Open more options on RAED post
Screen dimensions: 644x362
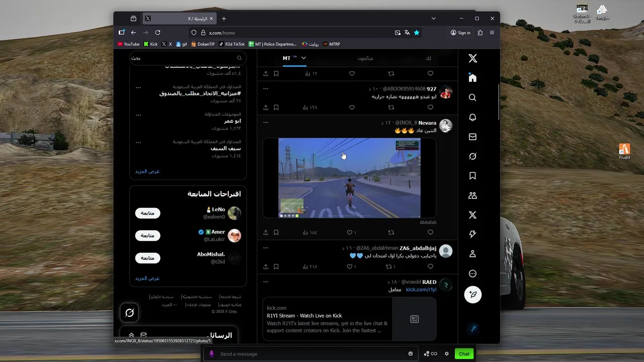pos(266,282)
